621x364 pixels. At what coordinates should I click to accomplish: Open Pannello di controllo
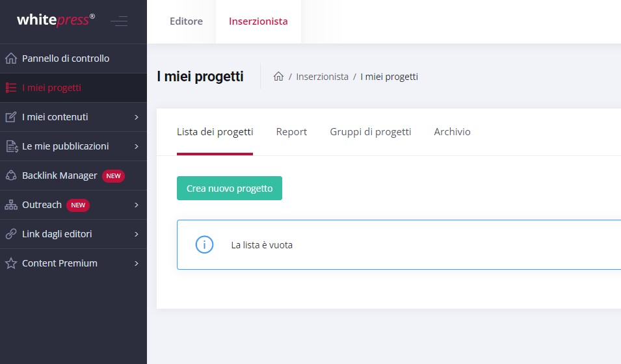coord(73,58)
